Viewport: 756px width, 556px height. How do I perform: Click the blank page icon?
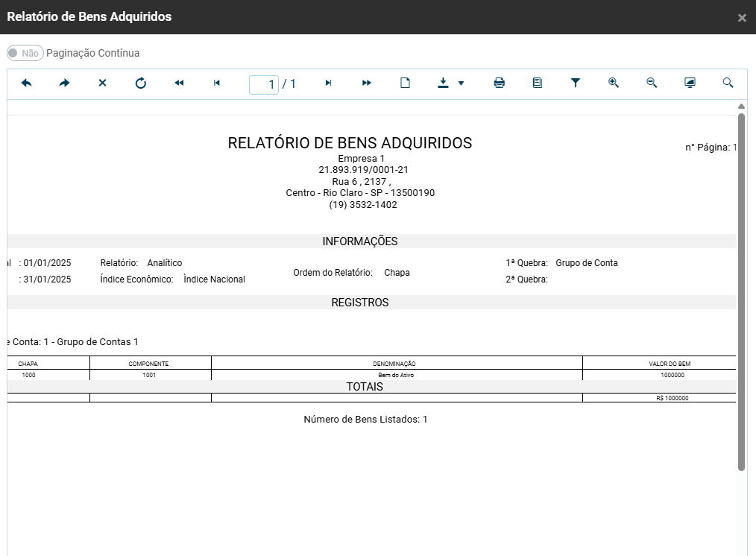(406, 83)
